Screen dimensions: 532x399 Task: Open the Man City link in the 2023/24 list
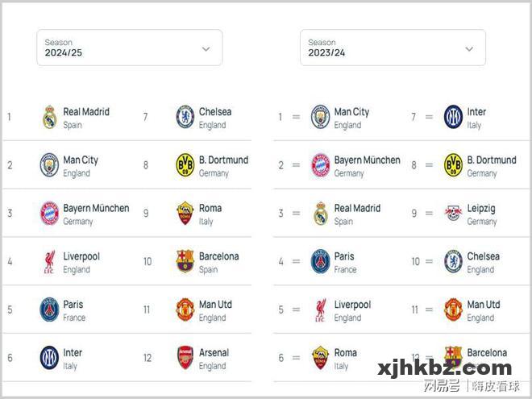coord(351,112)
